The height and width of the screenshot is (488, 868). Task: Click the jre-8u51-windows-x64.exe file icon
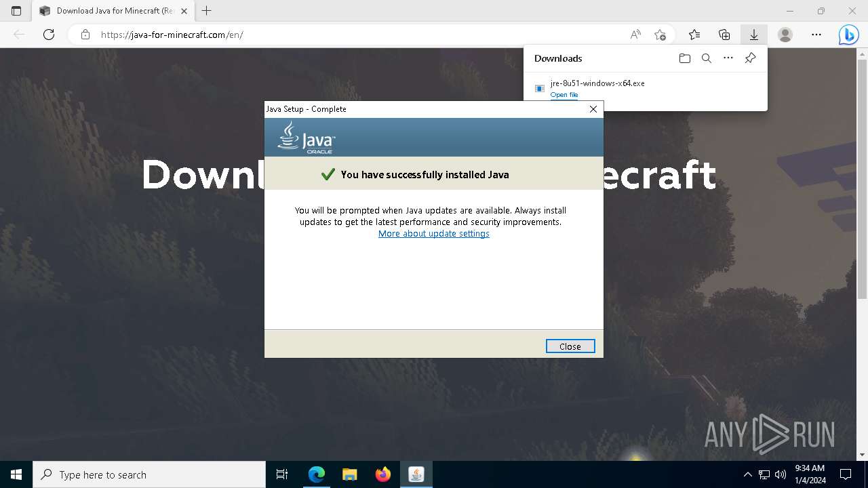tap(540, 88)
